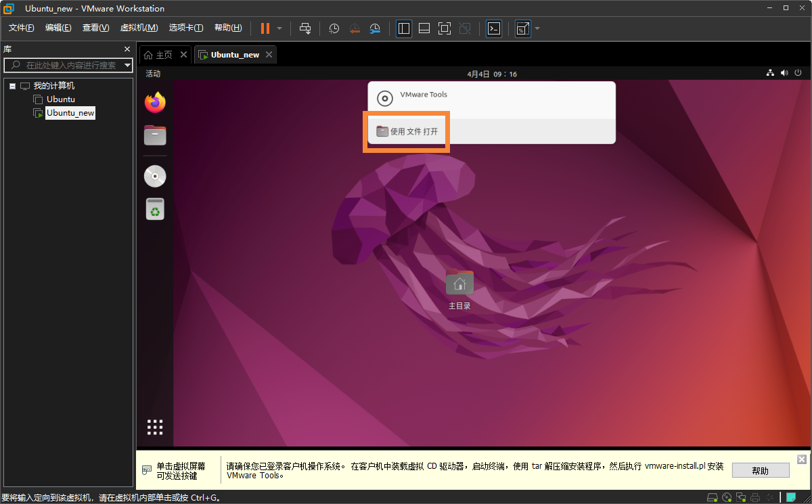Revert to snapshot using the orange-arrow clock icon

(x=355, y=28)
